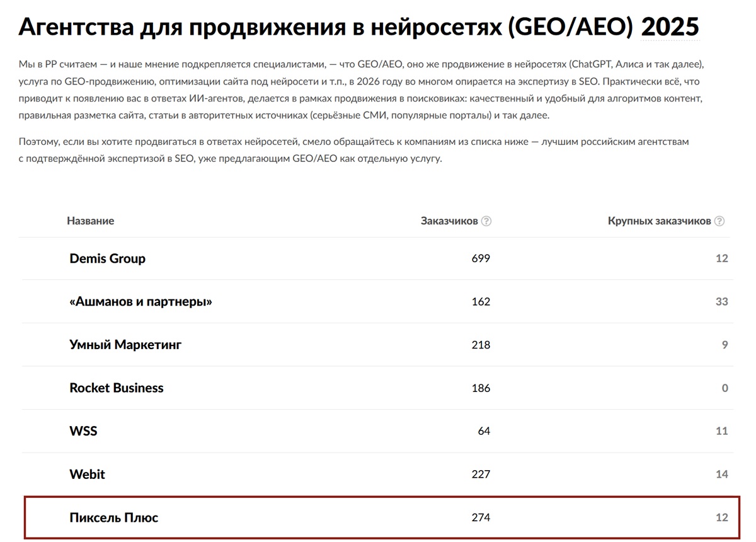Open the 2025 year selector in heading
The width and height of the screenshot is (756, 542).
(x=670, y=27)
